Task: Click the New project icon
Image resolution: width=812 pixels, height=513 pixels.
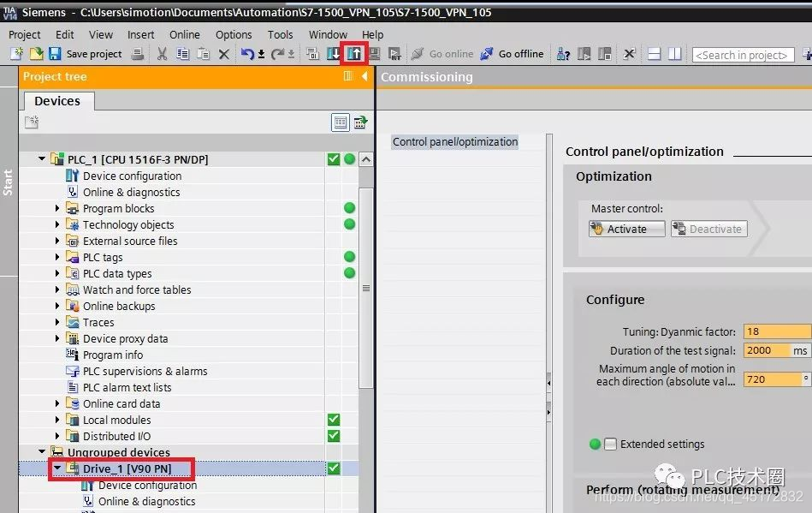Action: pos(16,53)
